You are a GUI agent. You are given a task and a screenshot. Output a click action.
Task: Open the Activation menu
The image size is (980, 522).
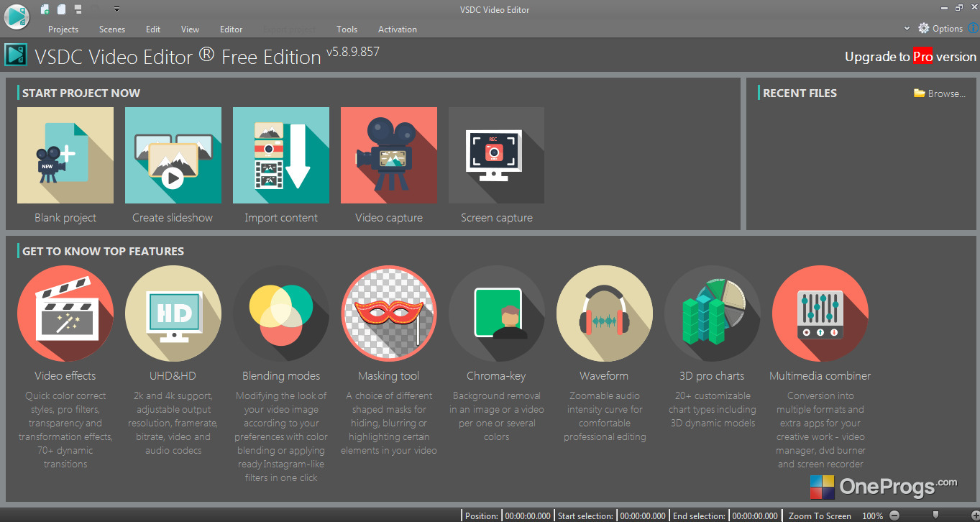click(398, 29)
